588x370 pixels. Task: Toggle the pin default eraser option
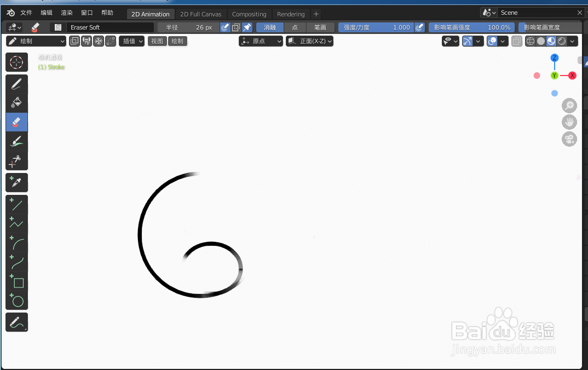[x=247, y=27]
